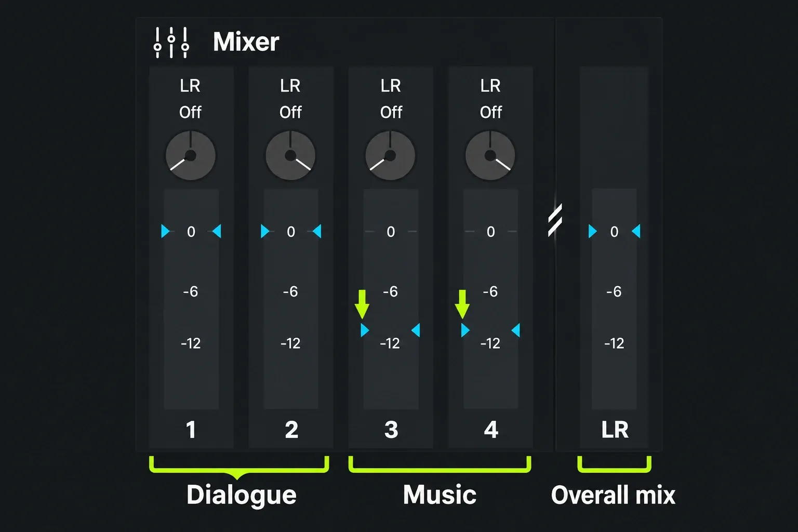This screenshot has width=798, height=532.
Task: Click the -6 mark on the LR master fader
Action: coord(614,291)
